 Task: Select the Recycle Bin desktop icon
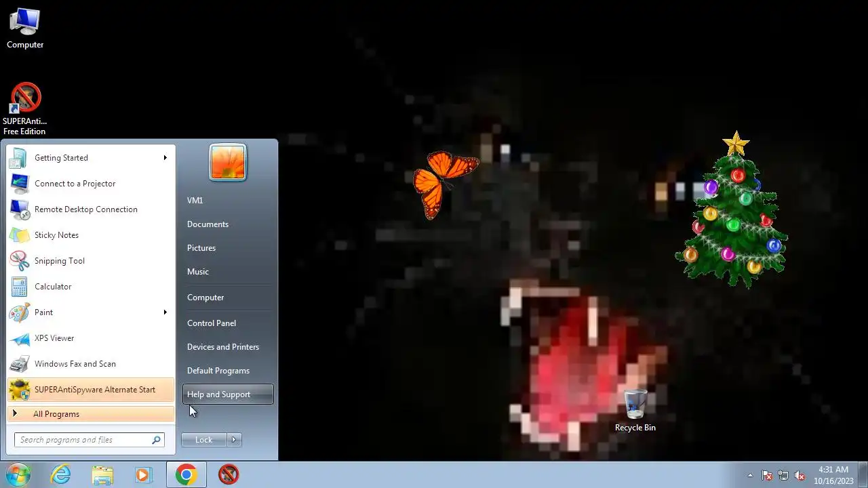coord(635,411)
